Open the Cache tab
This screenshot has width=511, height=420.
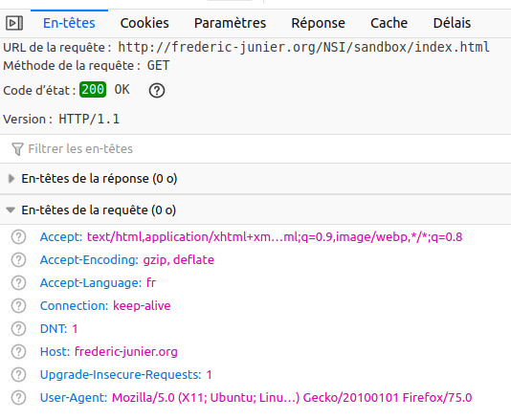(389, 23)
